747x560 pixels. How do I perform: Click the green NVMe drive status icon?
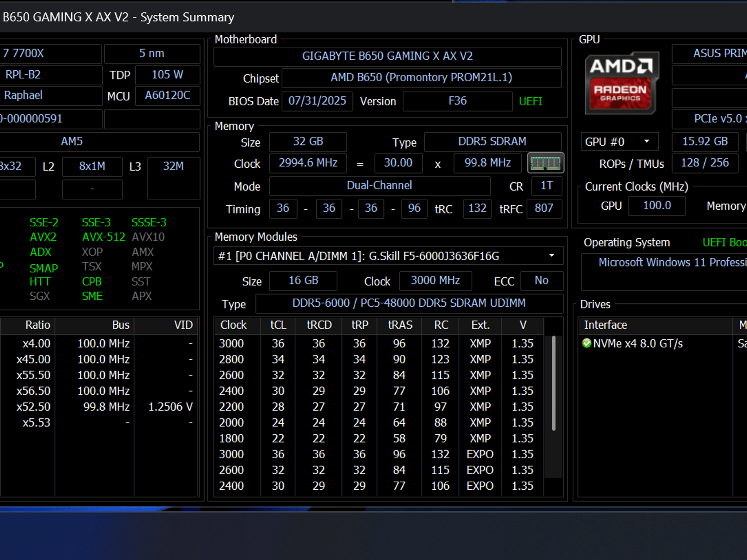[x=587, y=343]
